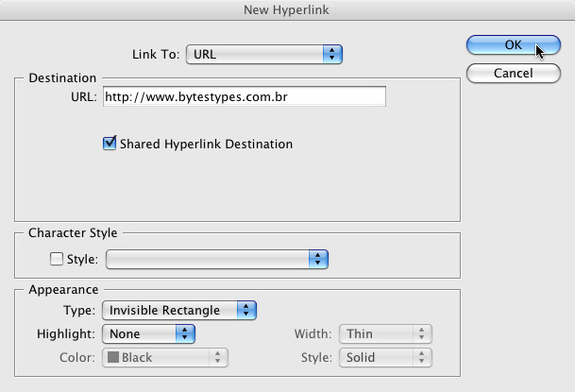Click arrows on the Width Thin popup
The width and height of the screenshot is (575, 392).
(x=422, y=333)
